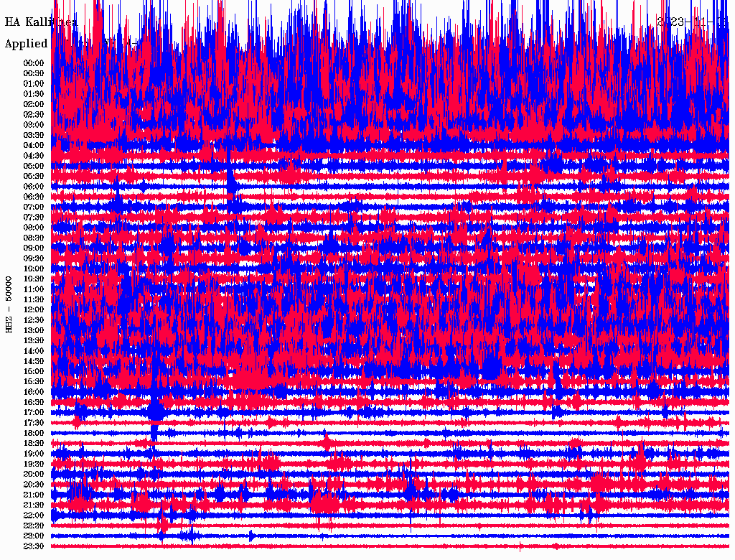Pick the 16:00 row label
Image resolution: width=735 pixels, height=560 pixels.
tap(34, 392)
